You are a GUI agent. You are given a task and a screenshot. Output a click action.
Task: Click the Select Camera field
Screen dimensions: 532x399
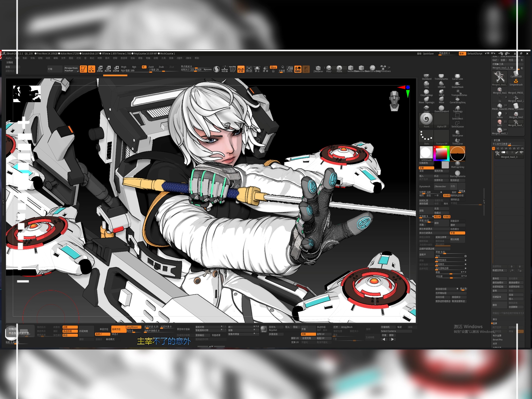pyautogui.click(x=396, y=331)
